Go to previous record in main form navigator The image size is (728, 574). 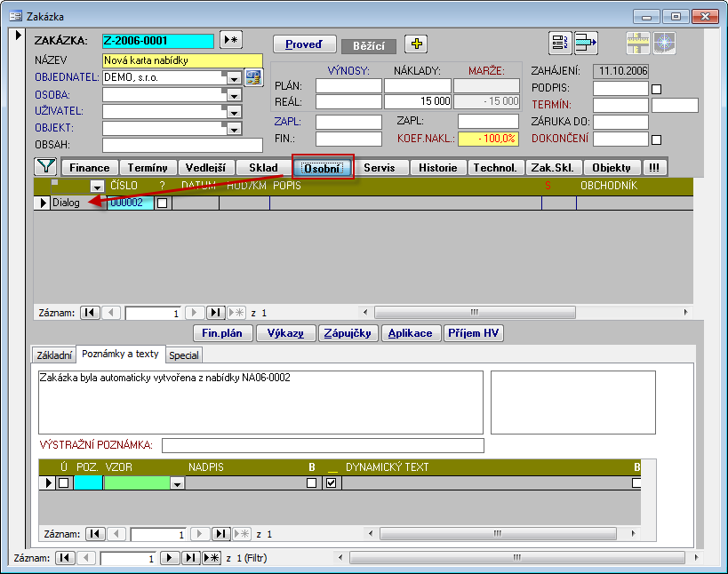(86, 558)
